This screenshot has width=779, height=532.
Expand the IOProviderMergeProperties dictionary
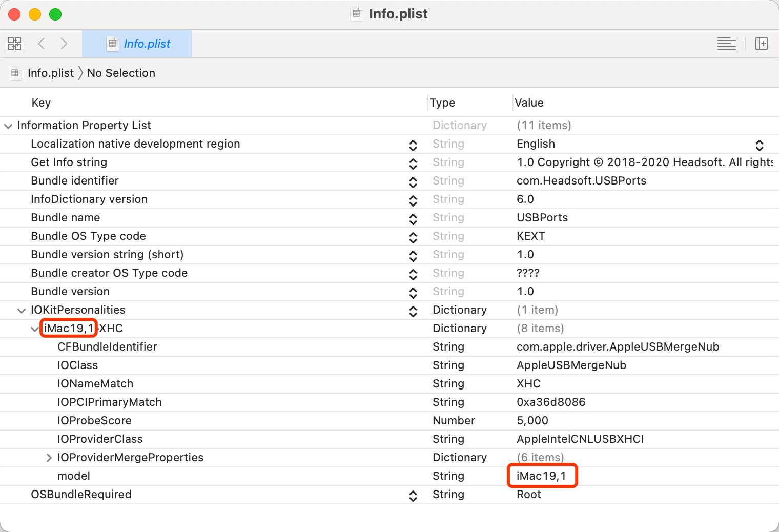click(x=49, y=458)
